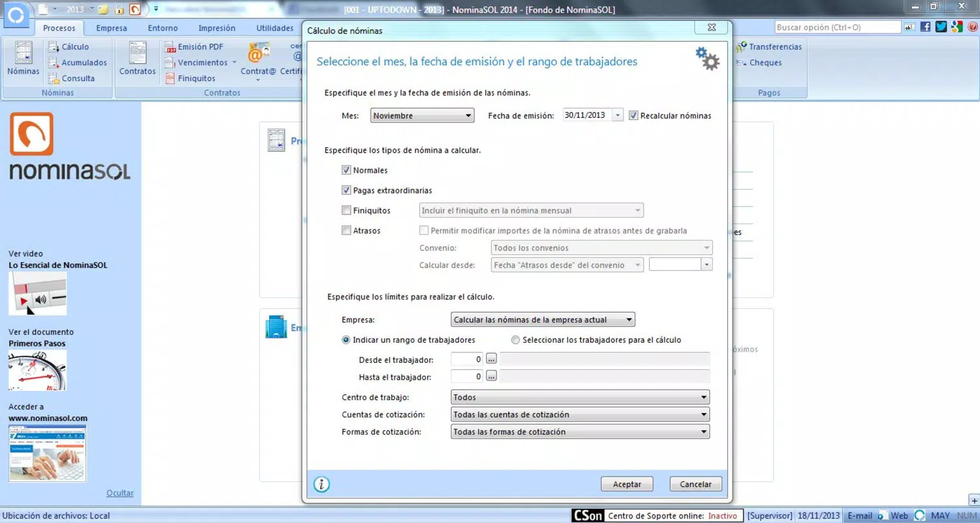Open Finiquitos in the Contratos ribbon group
This screenshot has width=980, height=523.
point(189,78)
